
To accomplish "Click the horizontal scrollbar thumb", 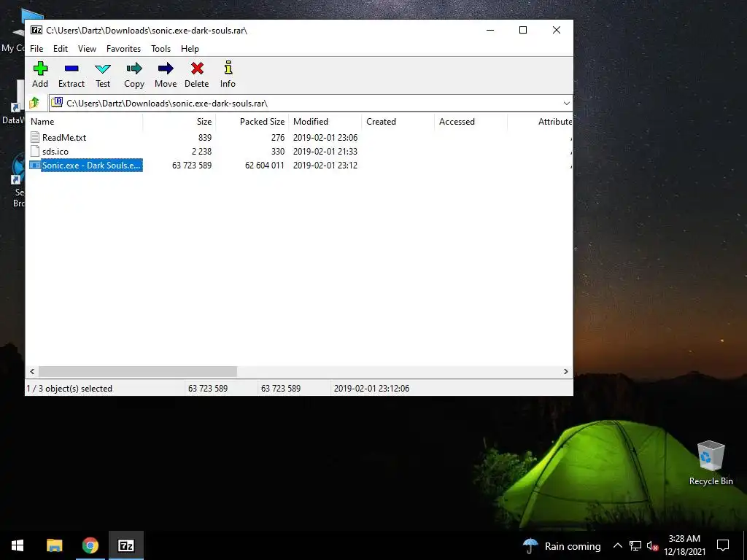I will click(138, 371).
